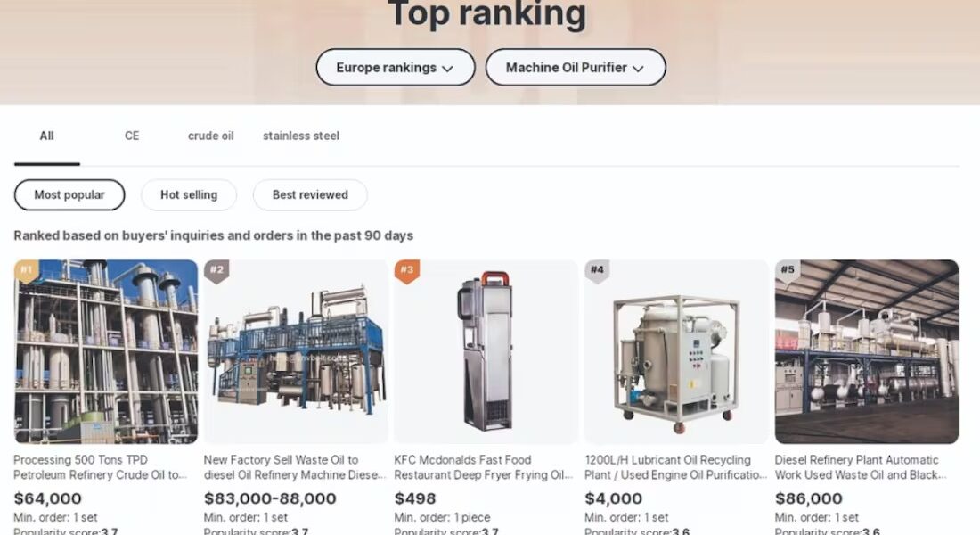Viewport: 980px width, 535px height.
Task: Select the All tab
Action: (47, 136)
